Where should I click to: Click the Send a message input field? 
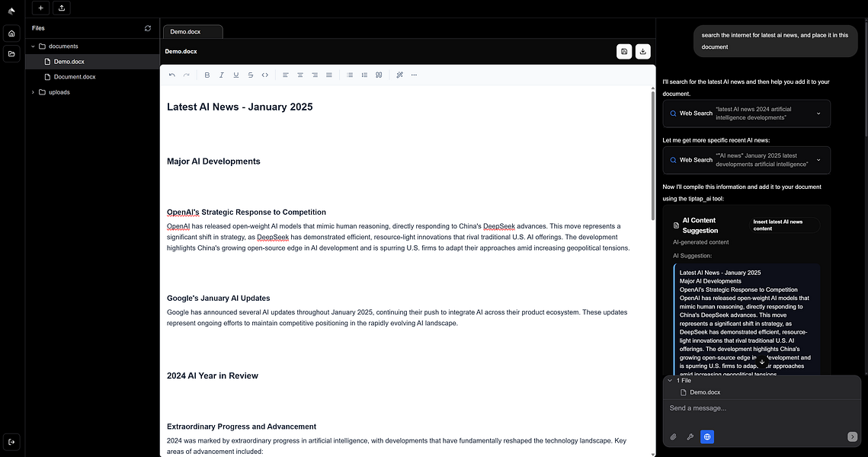(762, 408)
